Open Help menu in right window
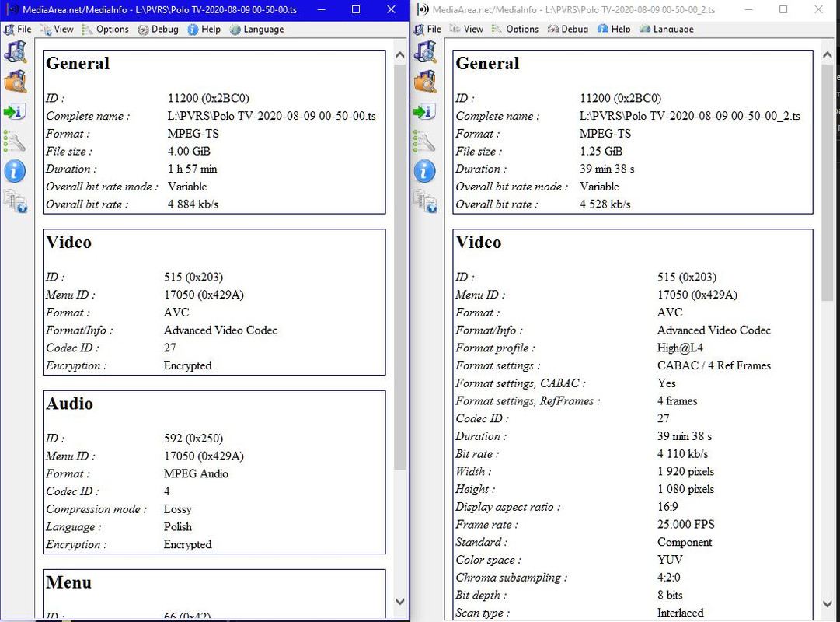The height and width of the screenshot is (622, 840). point(614,29)
